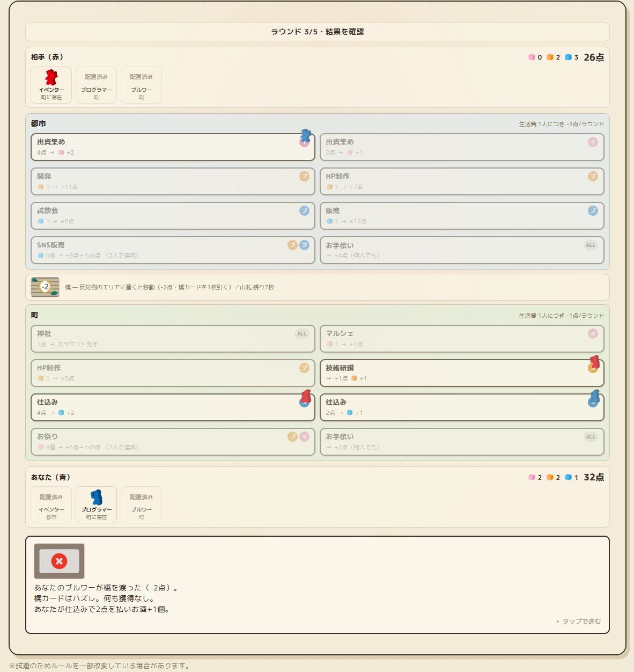Image resolution: width=634 pixels, height=672 pixels.
Task: Click the orange プ badge on city HP制作 +7点
Action: coord(593,176)
